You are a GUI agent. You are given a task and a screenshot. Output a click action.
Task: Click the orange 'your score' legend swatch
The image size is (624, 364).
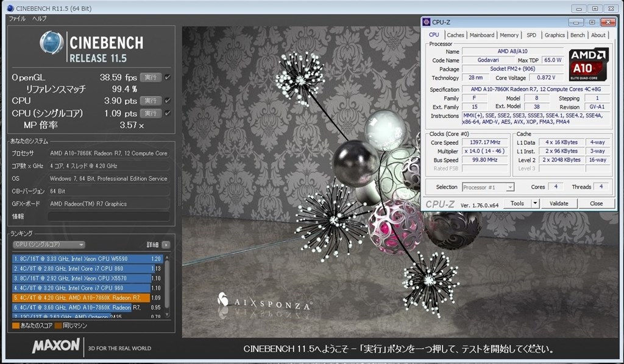tap(16, 326)
